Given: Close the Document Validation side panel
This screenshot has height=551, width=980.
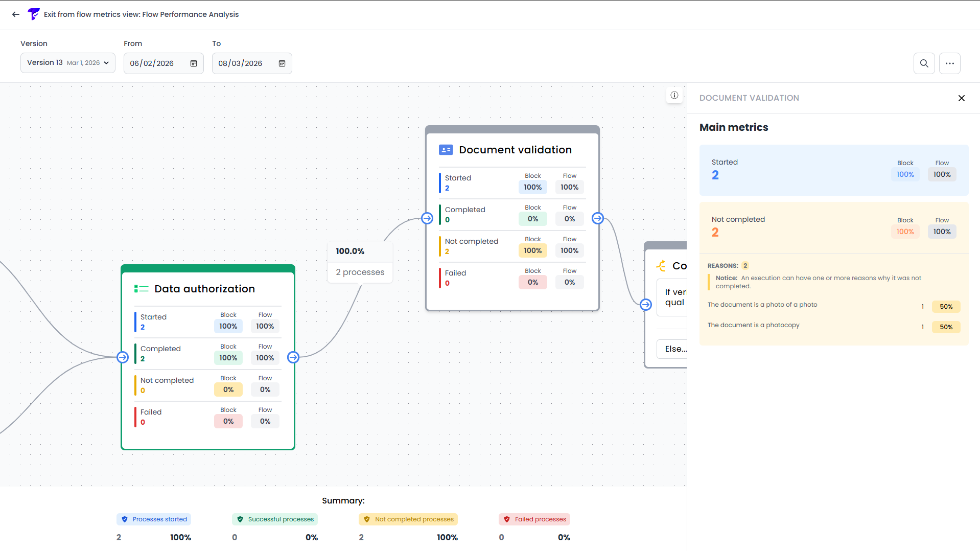Looking at the screenshot, I should pyautogui.click(x=961, y=98).
